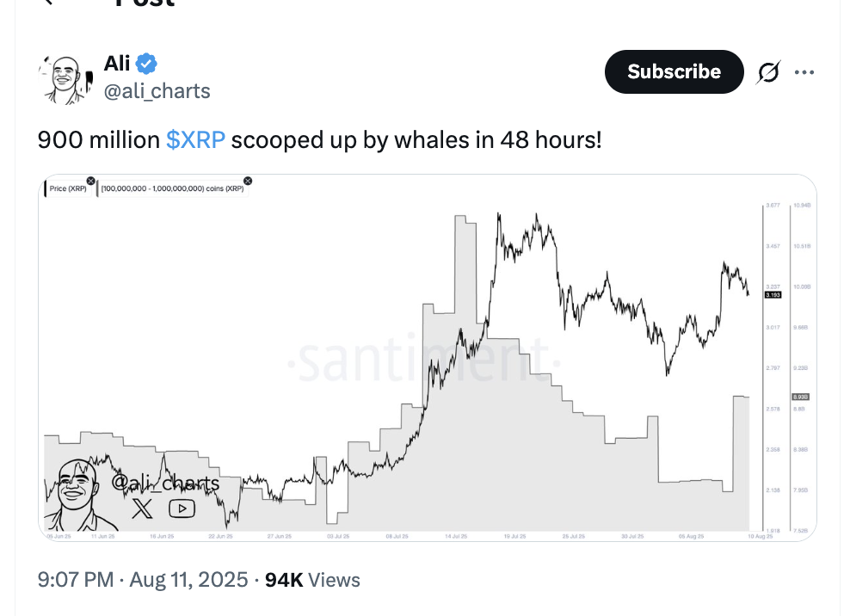Open the three-dot More options menu
850x616 pixels.
point(804,73)
